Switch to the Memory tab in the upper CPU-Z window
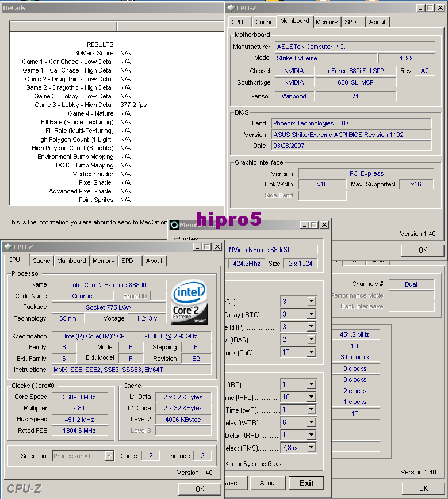448x499 pixels. coord(327,22)
